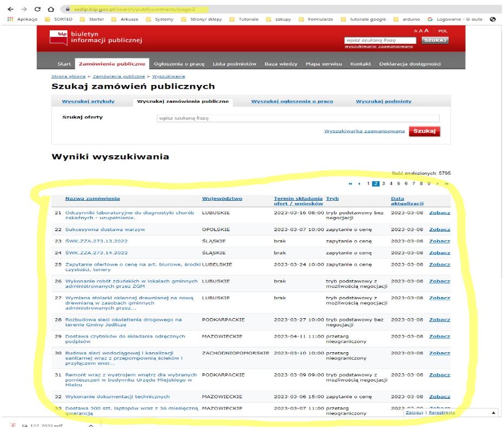Open the Ogłoszenia o pracę menu item
The height and width of the screenshot is (428, 504).
pyautogui.click(x=179, y=64)
